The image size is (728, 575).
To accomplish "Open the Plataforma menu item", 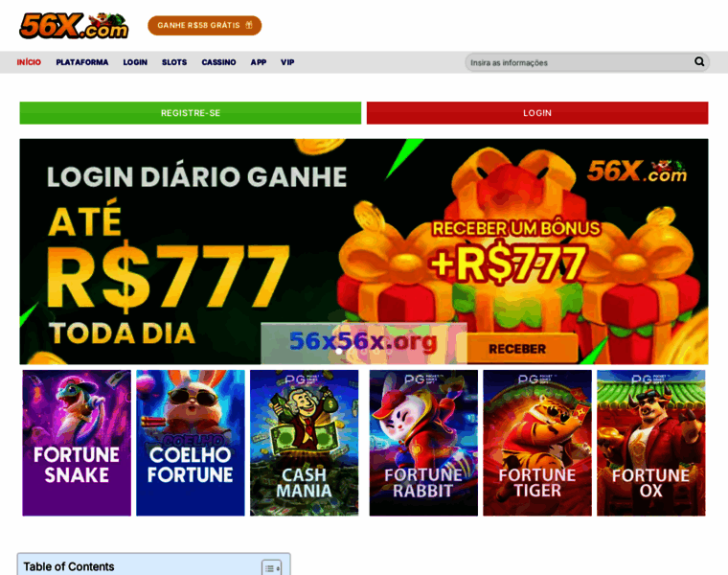I will tap(82, 62).
